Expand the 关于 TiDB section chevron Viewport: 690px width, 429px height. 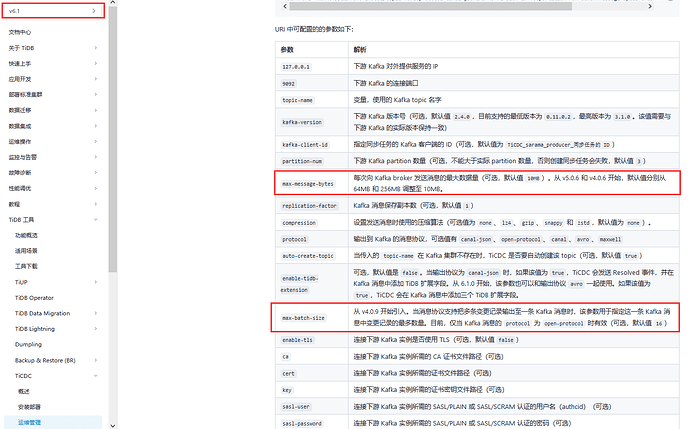(95, 48)
